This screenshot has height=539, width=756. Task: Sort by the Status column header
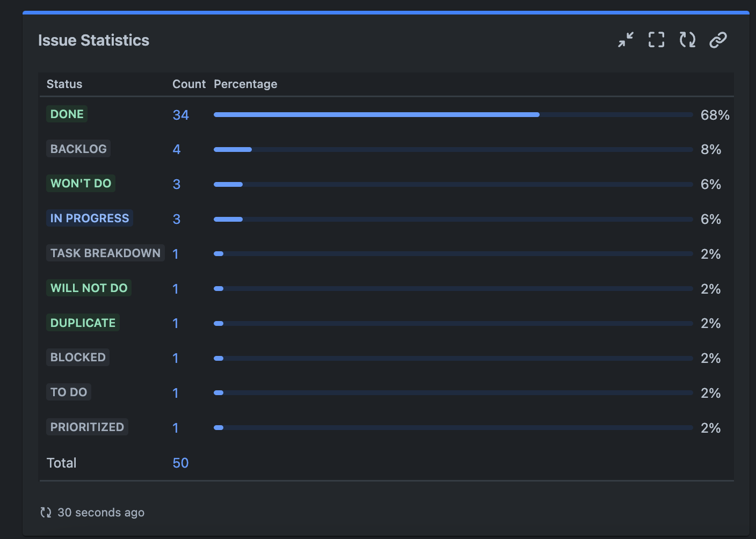point(64,84)
